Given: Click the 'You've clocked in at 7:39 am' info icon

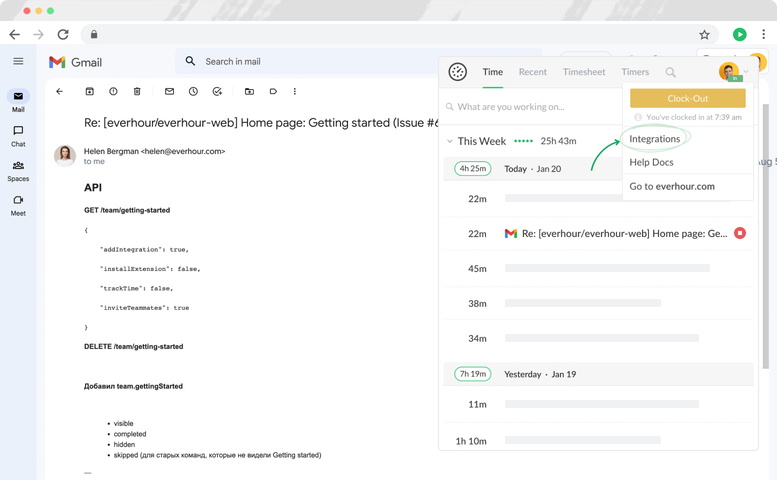Looking at the screenshot, I should click(638, 117).
